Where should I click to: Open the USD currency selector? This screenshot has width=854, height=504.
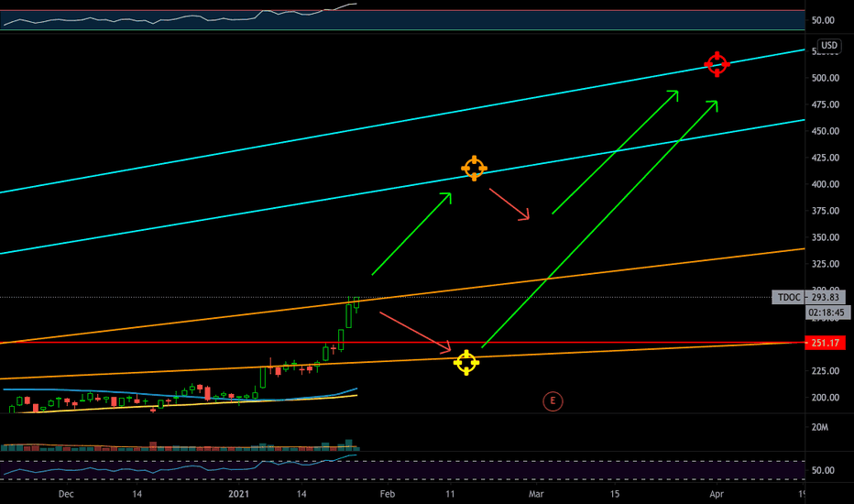[829, 46]
